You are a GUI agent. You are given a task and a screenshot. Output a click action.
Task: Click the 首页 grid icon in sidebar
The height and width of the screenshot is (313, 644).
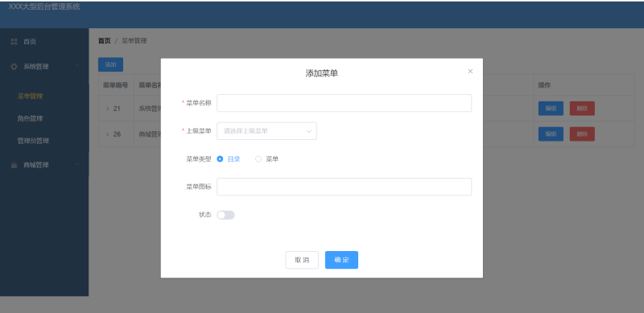coord(14,42)
